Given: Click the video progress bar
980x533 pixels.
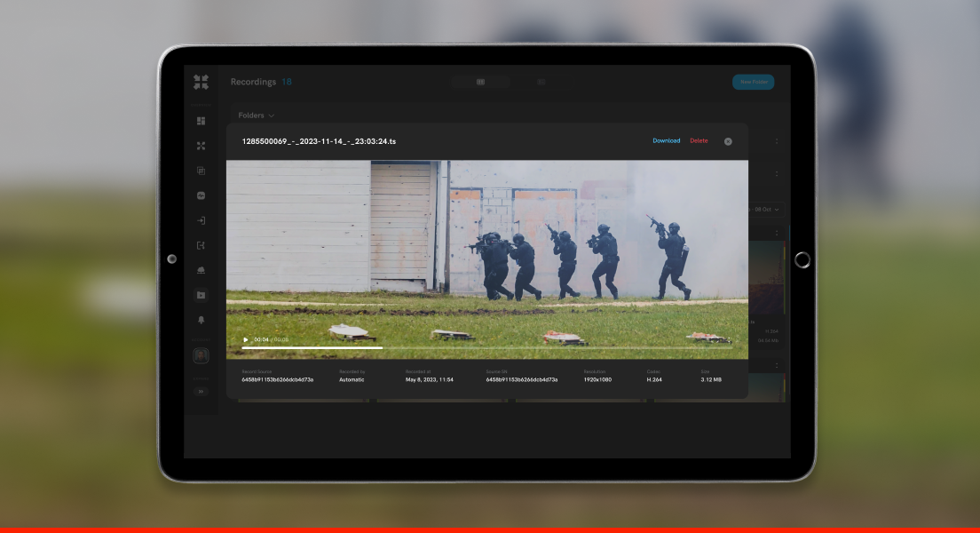Looking at the screenshot, I should (x=486, y=348).
